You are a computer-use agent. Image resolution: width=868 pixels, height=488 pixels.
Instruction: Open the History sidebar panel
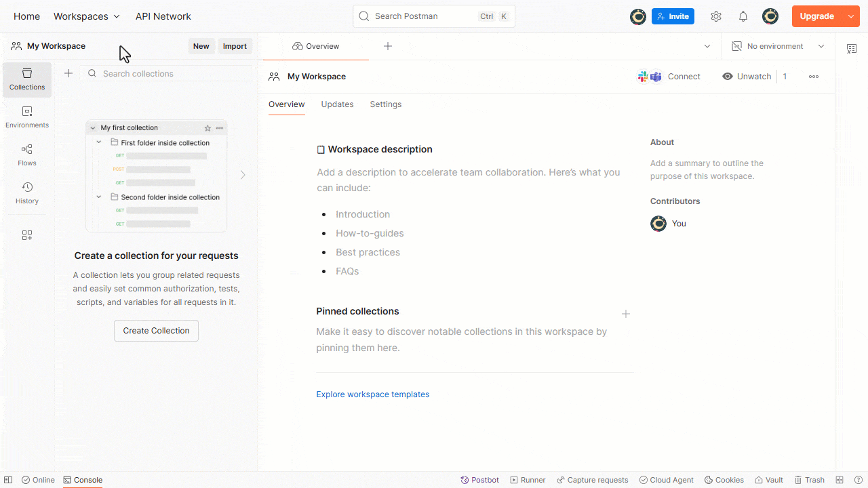[27, 194]
